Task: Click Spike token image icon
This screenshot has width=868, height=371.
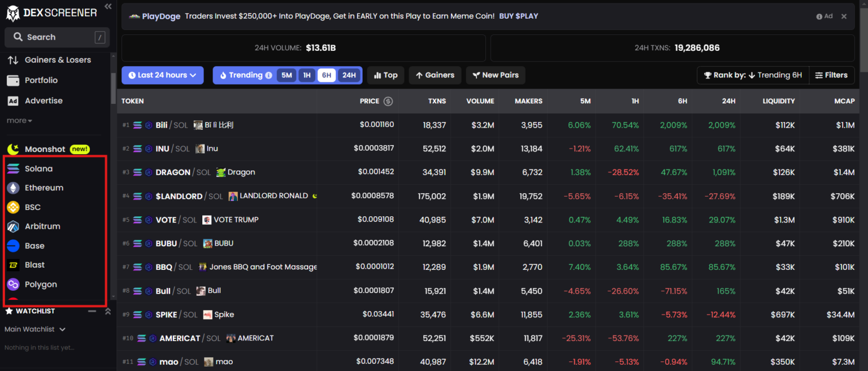Action: (x=207, y=315)
